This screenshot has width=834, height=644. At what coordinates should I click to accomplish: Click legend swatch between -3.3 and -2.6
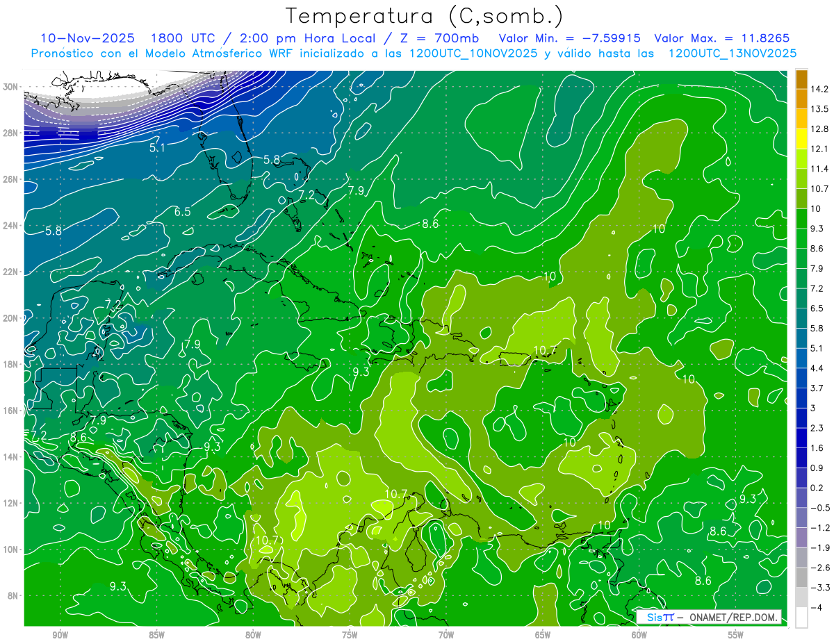(801, 577)
